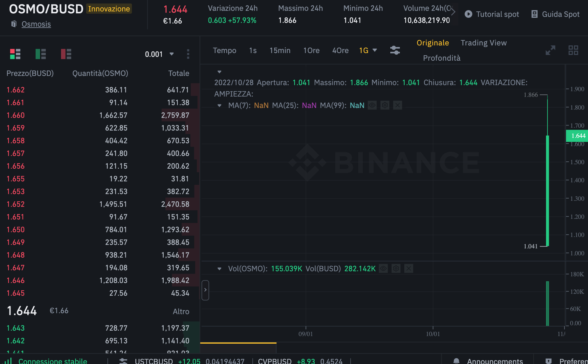Open the Guida Spot link
Screen dimensions: 588x364
pos(560,14)
